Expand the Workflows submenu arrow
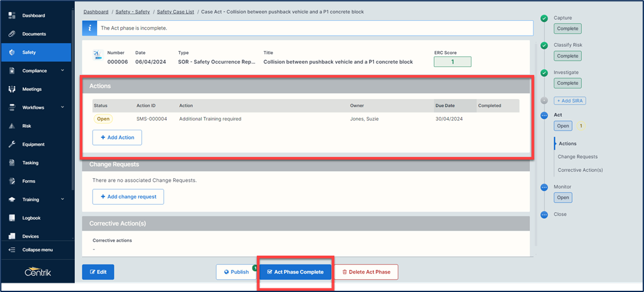The width and height of the screenshot is (644, 292). point(63,108)
